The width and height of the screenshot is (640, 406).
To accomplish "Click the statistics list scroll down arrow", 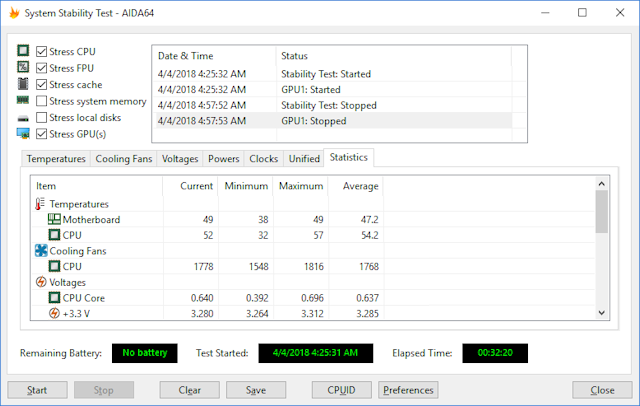I will 602,313.
